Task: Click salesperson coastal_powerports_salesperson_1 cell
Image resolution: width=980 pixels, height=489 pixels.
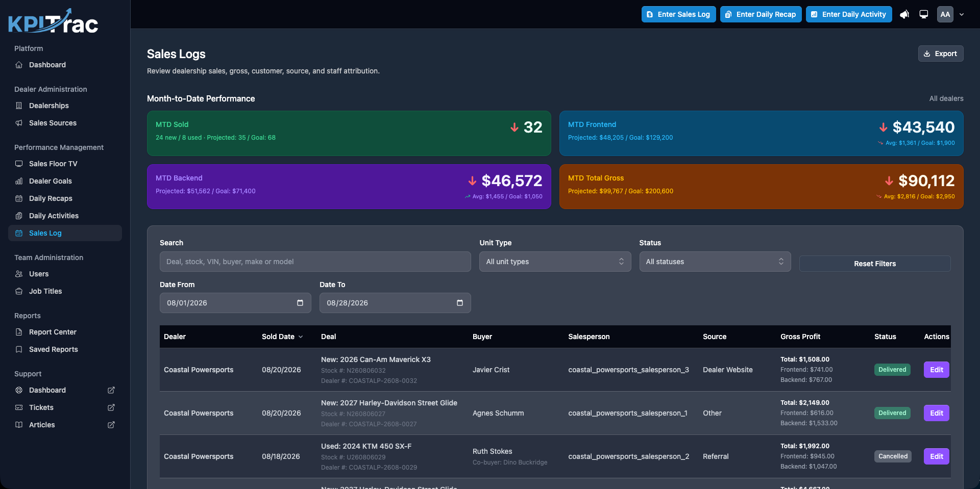Action: click(x=628, y=413)
